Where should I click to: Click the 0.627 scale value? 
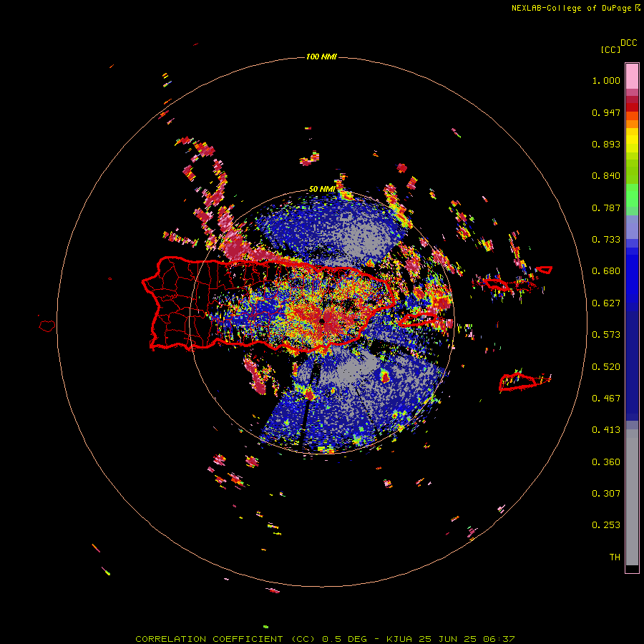pyautogui.click(x=606, y=303)
